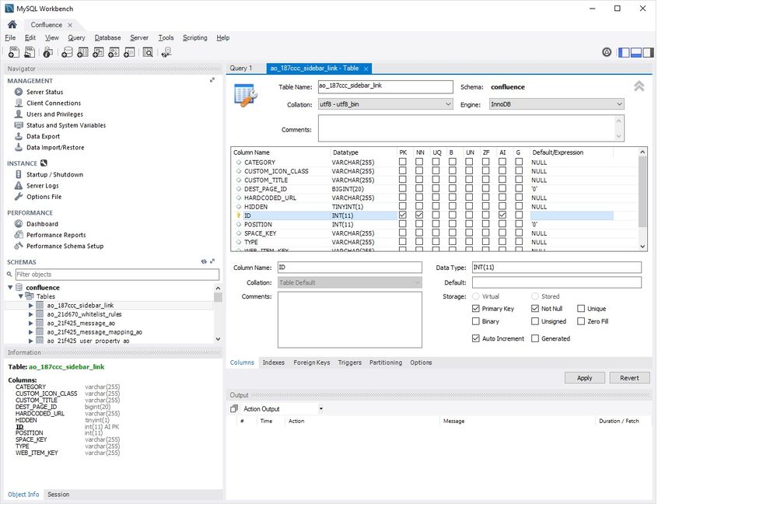777x532 pixels.
Task: Close the ao_187ccc_sidebar_link table tab
Action: (366, 68)
